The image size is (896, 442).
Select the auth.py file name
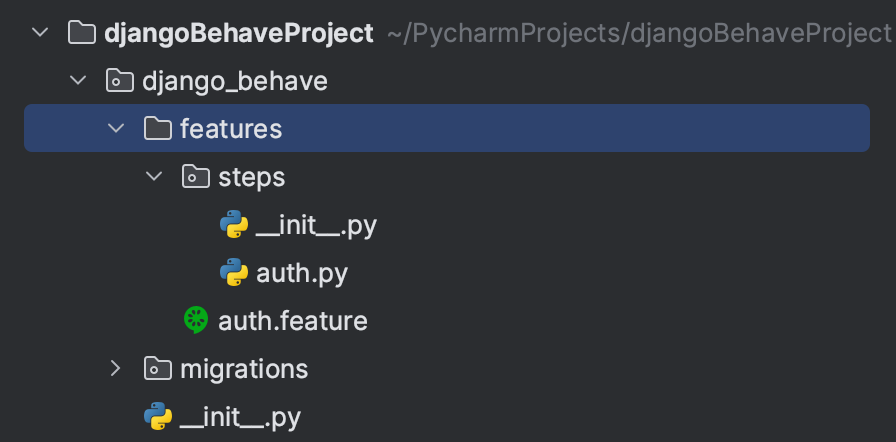click(x=302, y=274)
